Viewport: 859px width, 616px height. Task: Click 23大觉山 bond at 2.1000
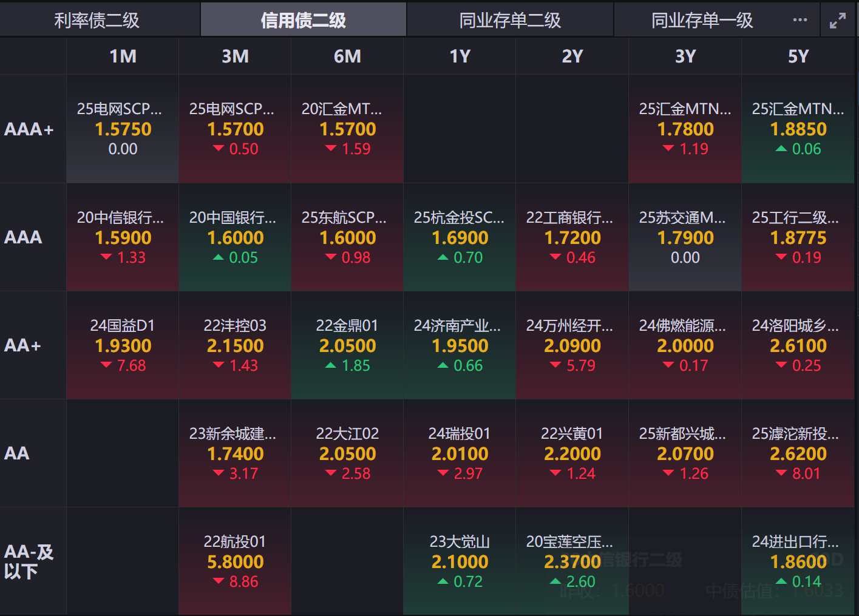[x=460, y=561]
